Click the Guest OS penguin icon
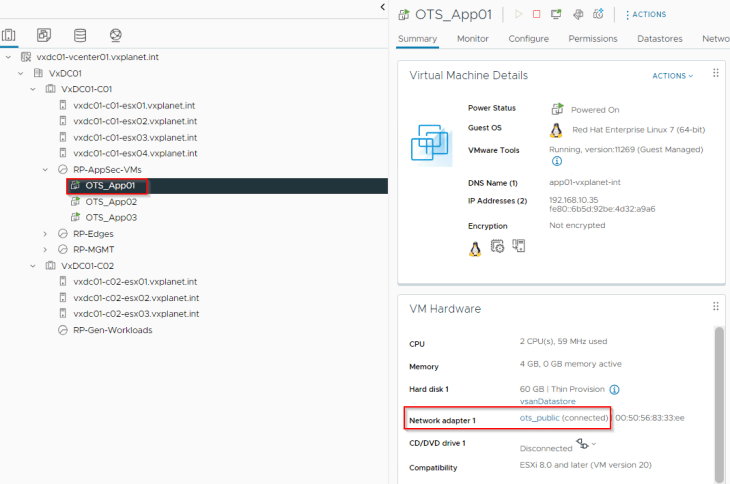 coord(556,130)
